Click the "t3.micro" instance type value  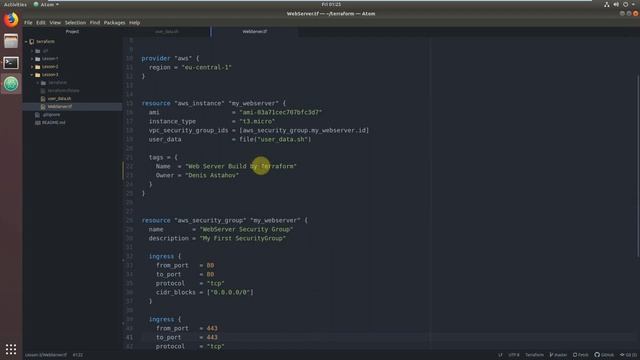click(257, 121)
